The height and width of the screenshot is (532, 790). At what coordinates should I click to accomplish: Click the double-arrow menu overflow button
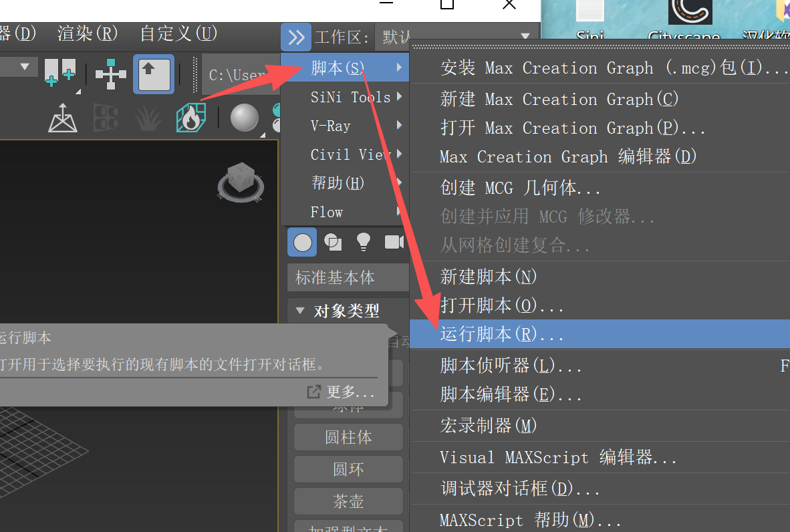296,37
